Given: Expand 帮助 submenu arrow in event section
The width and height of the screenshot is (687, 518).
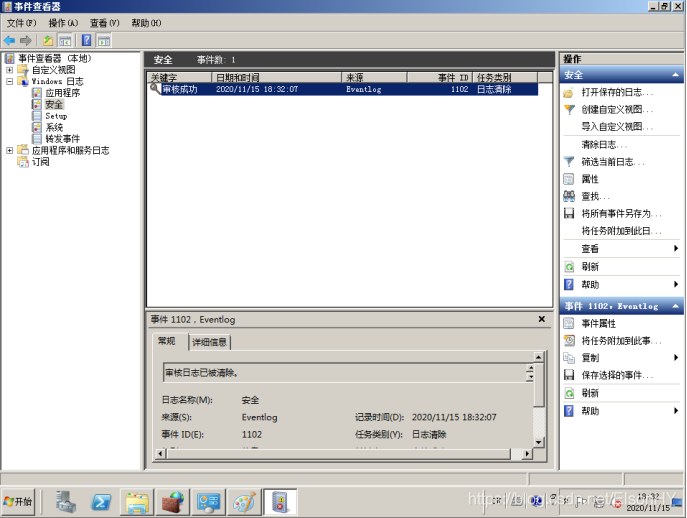Looking at the screenshot, I should pyautogui.click(x=676, y=411).
